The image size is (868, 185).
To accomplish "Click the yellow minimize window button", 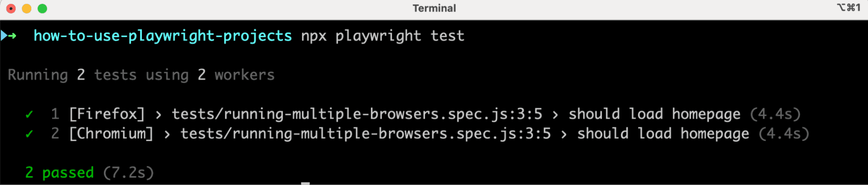I will pos(26,9).
